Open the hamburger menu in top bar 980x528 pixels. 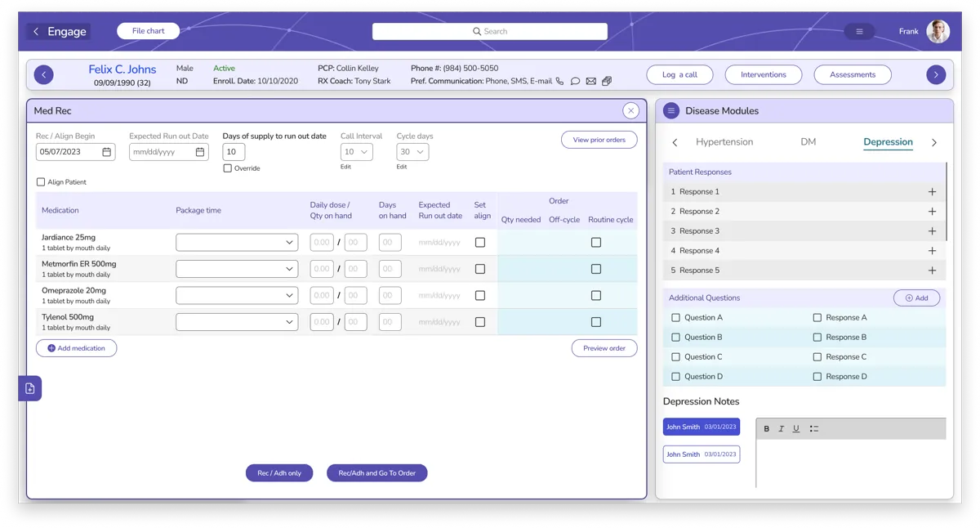pos(859,32)
